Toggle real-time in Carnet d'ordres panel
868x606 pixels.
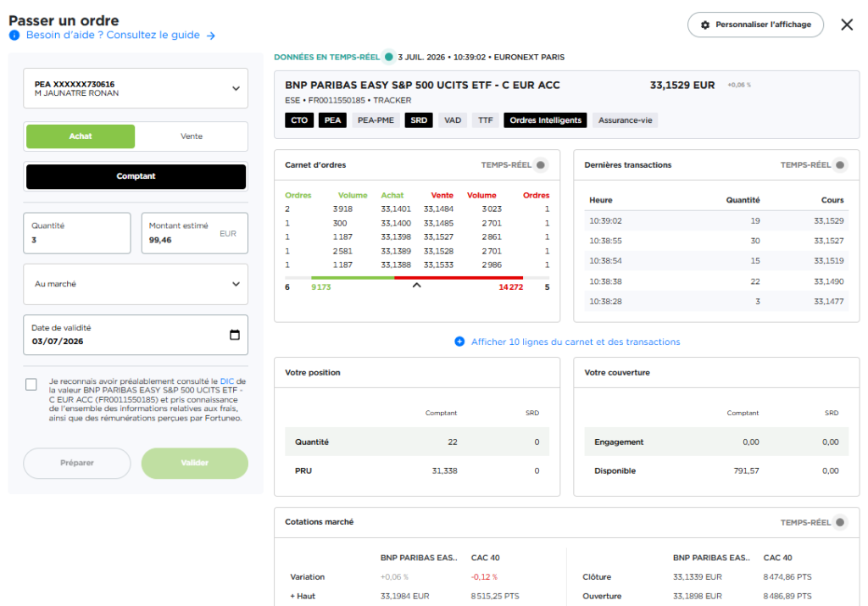coord(540,165)
